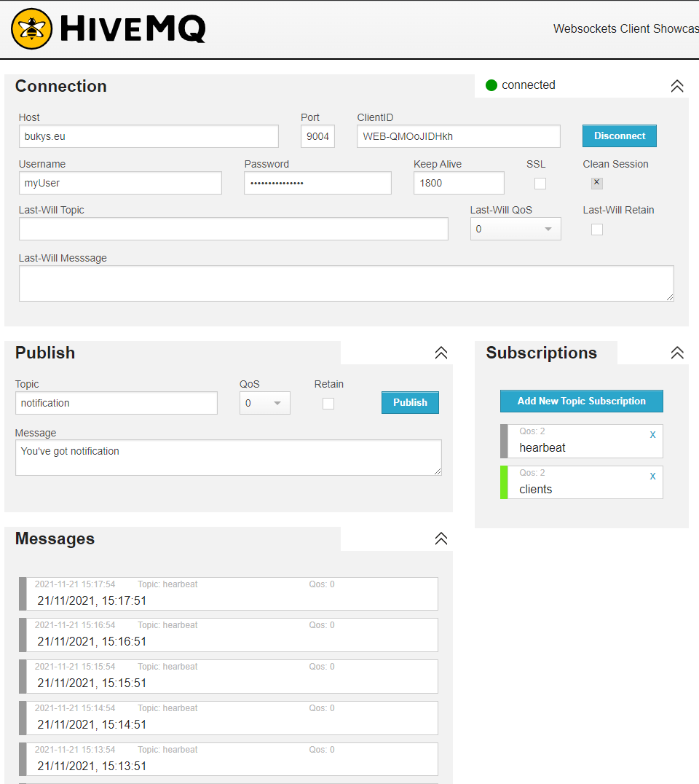Toggle the Clean Session checkbox
699x784 pixels.
pos(596,184)
